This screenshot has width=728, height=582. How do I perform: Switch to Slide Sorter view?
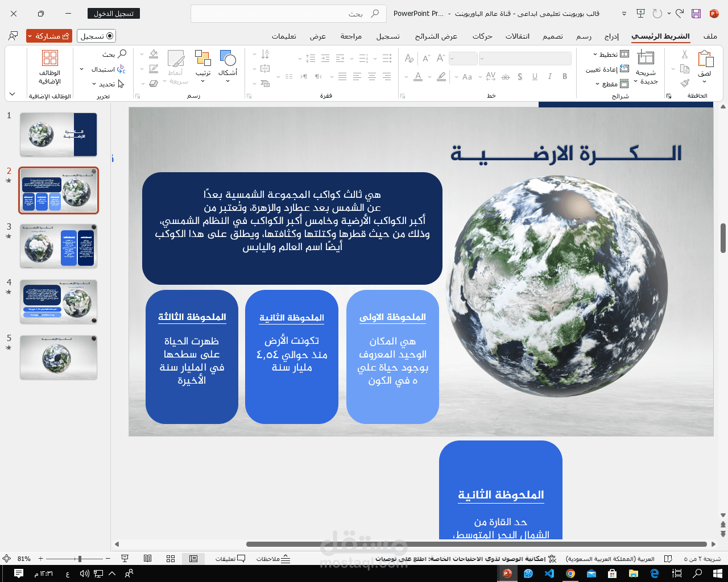point(171,559)
